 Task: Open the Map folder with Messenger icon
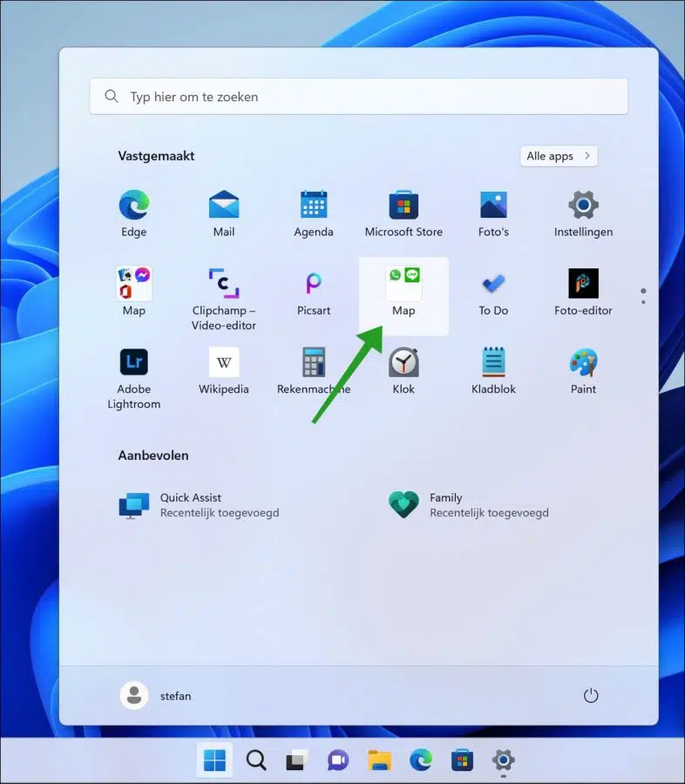tap(133, 291)
